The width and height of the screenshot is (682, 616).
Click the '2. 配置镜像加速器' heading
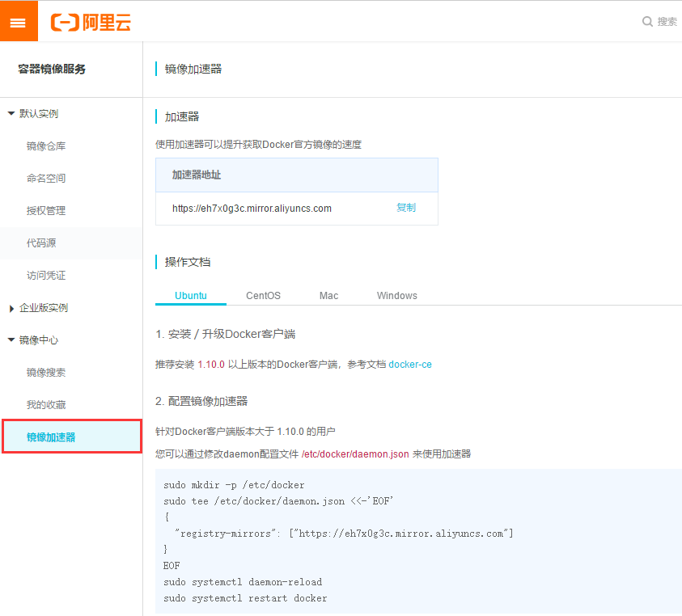(201, 401)
